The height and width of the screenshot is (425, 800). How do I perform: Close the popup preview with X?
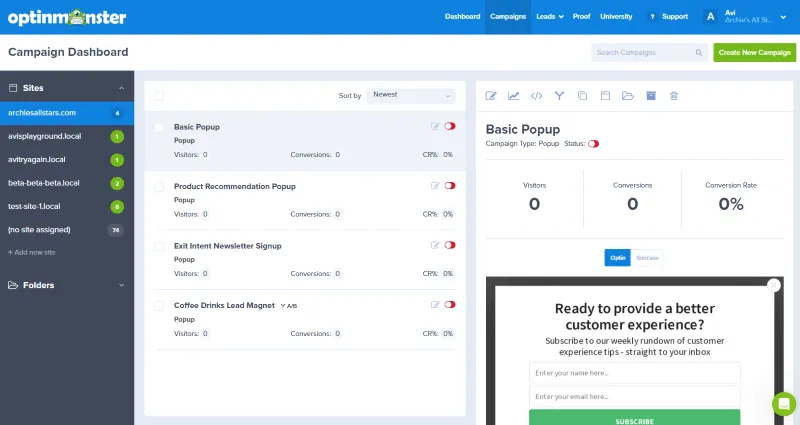point(774,285)
